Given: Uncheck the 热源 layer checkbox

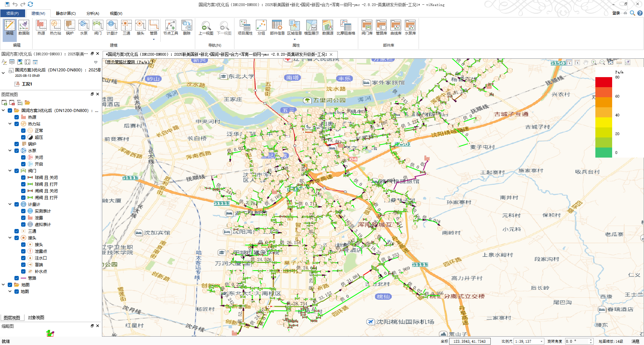Looking at the screenshot, I should coord(16,117).
